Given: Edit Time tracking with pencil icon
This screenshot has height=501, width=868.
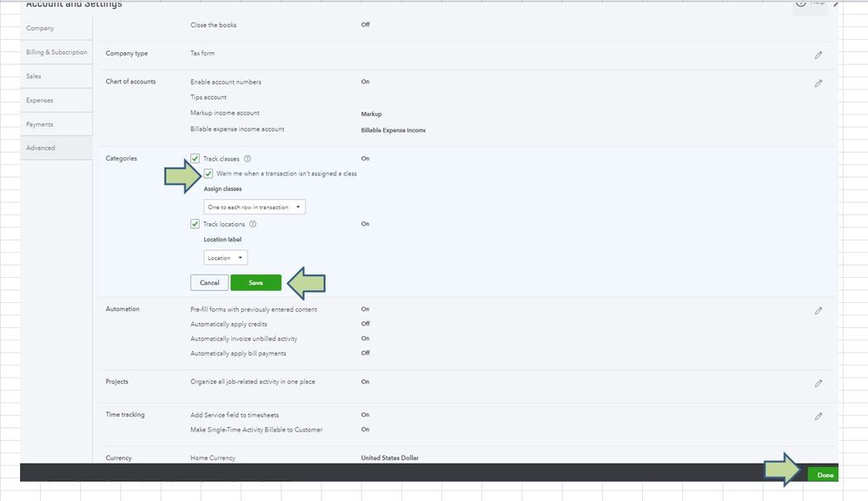Looking at the screenshot, I should 818,416.
